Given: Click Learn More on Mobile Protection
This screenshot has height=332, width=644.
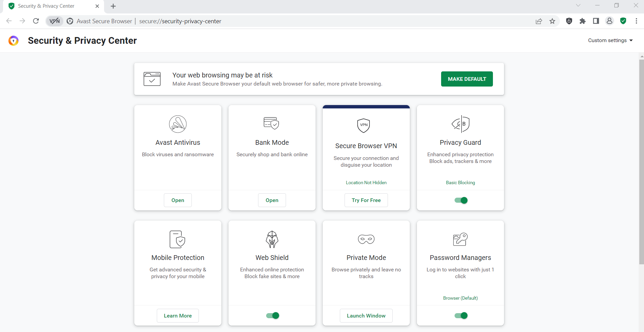Looking at the screenshot, I should tap(178, 316).
